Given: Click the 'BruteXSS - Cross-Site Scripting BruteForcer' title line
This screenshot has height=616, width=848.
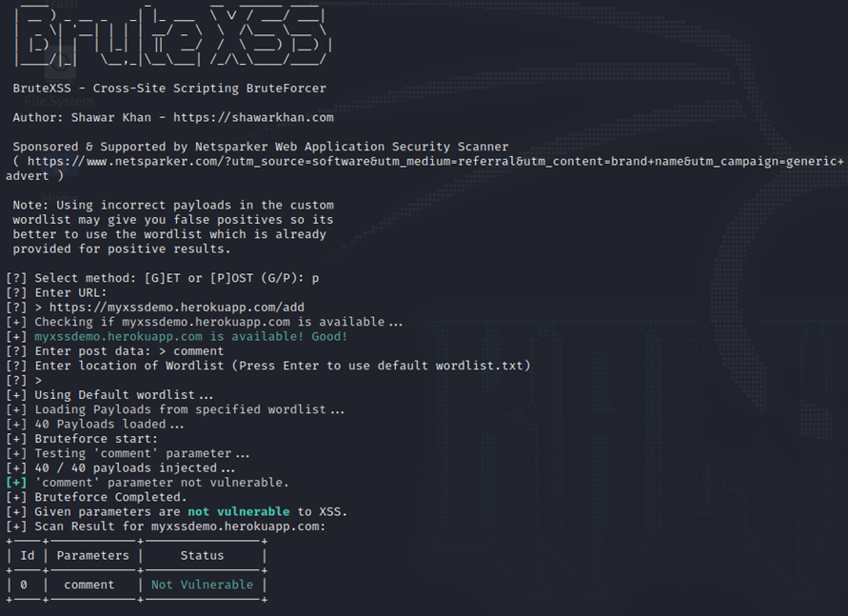Looking at the screenshot, I should (x=169, y=89).
